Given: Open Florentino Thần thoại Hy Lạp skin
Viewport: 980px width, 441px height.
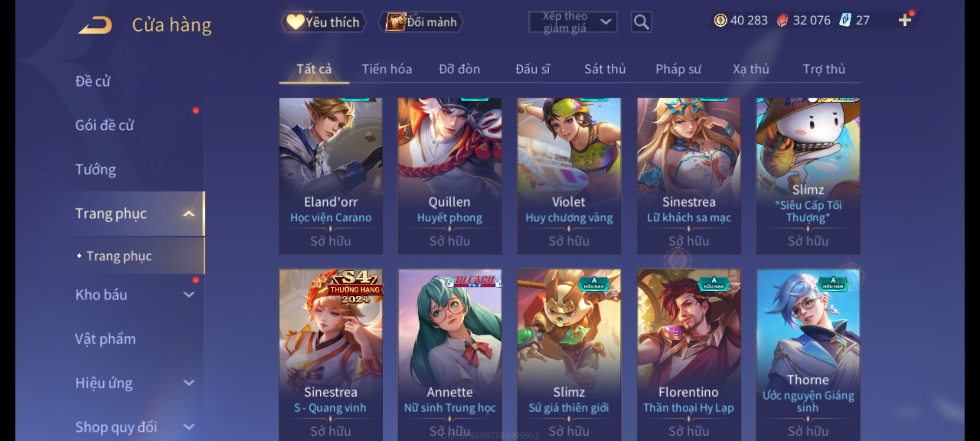Looking at the screenshot, I should click(x=689, y=354).
